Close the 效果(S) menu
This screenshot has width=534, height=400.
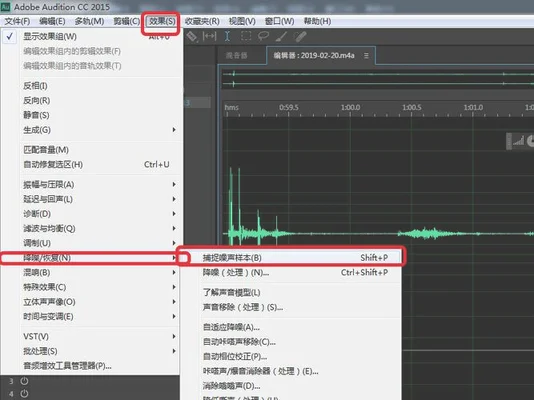[162, 21]
